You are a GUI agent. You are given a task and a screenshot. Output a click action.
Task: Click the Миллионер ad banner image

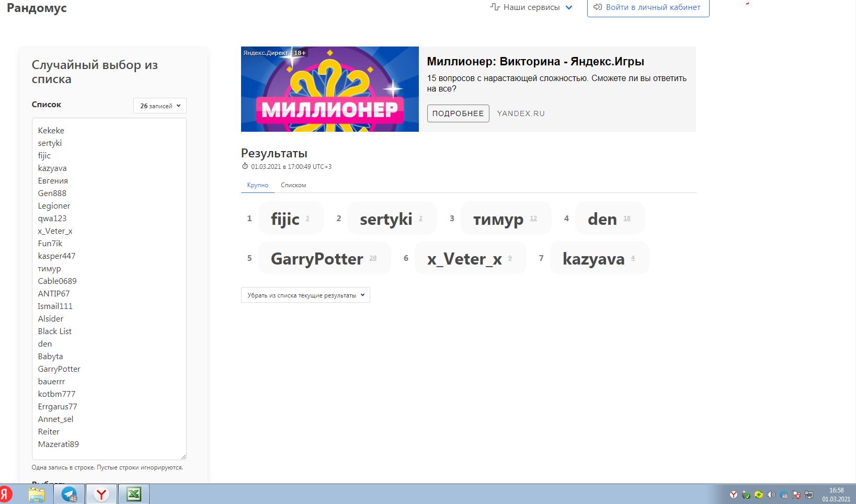(329, 89)
